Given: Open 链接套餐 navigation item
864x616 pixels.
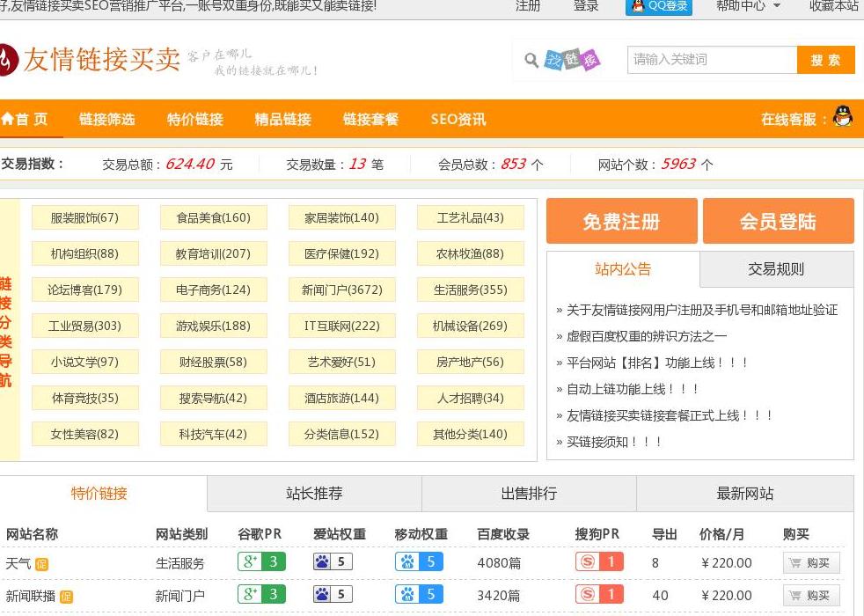Looking at the screenshot, I should [x=370, y=119].
